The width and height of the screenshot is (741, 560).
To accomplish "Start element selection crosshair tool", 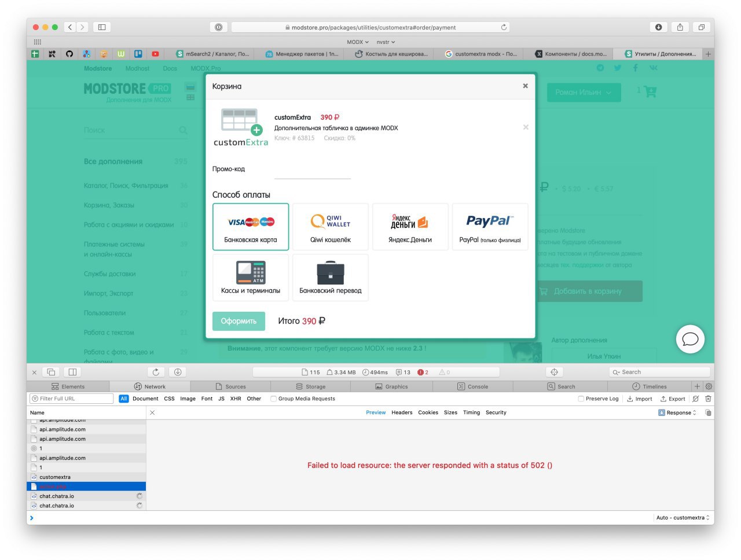I will click(554, 372).
